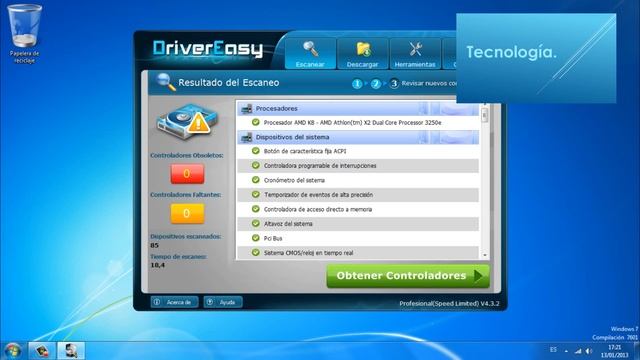The width and height of the screenshot is (640, 360).
Task: Click 'Controladores Obsoletos:' label
Action: [x=187, y=156]
